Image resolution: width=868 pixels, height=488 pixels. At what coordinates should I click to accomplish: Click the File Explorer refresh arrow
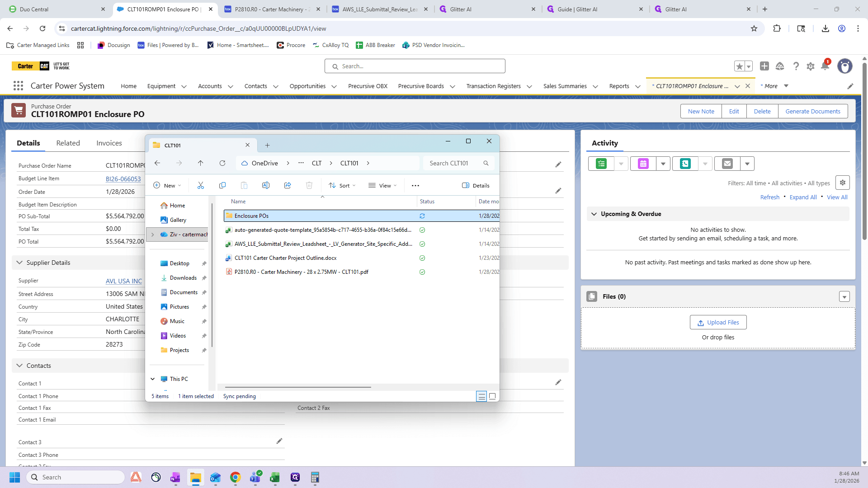pos(222,163)
